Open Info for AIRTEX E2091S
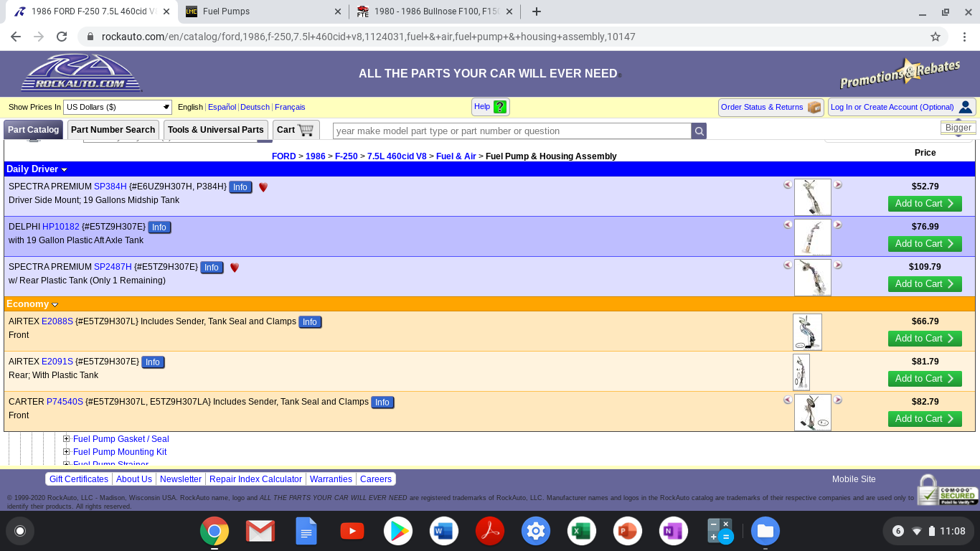The height and width of the screenshot is (551, 980). [x=153, y=362]
